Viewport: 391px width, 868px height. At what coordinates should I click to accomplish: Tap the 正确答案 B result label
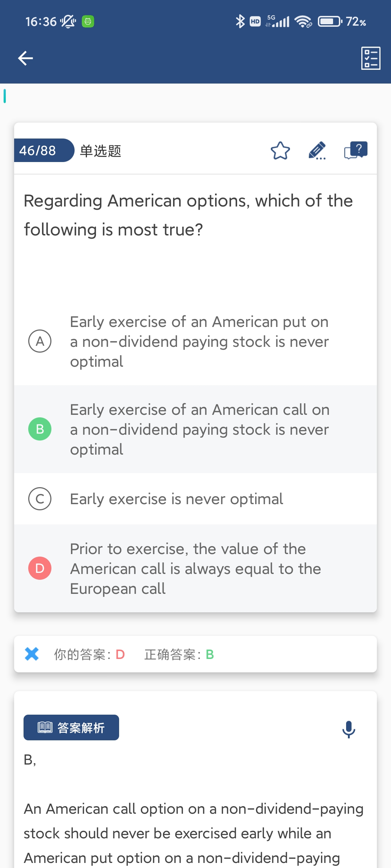point(179,654)
